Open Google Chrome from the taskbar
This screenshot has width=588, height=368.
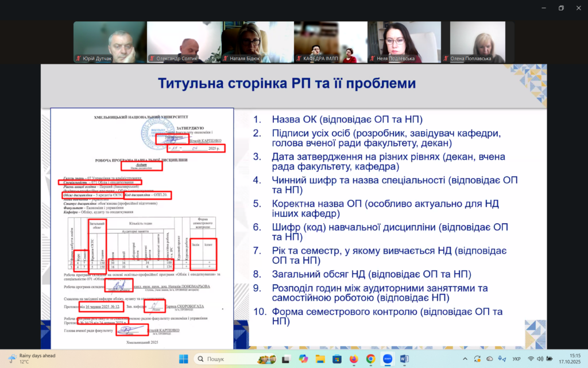[371, 359]
